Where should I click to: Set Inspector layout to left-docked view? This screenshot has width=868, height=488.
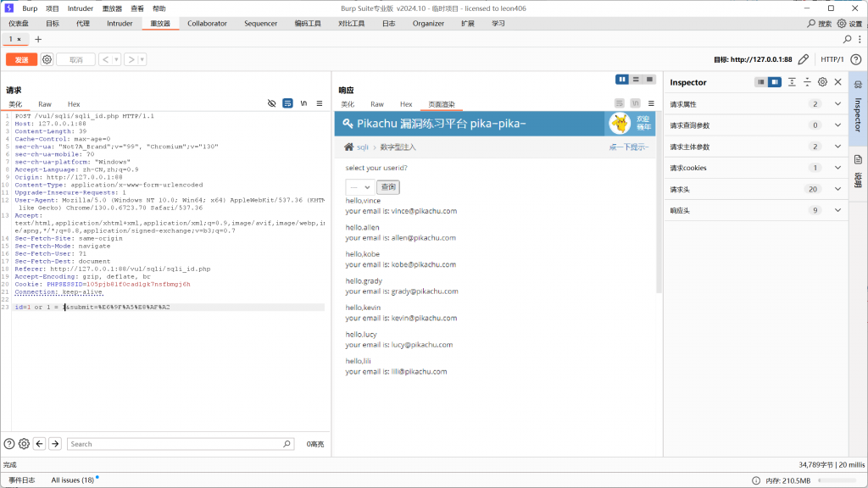761,82
